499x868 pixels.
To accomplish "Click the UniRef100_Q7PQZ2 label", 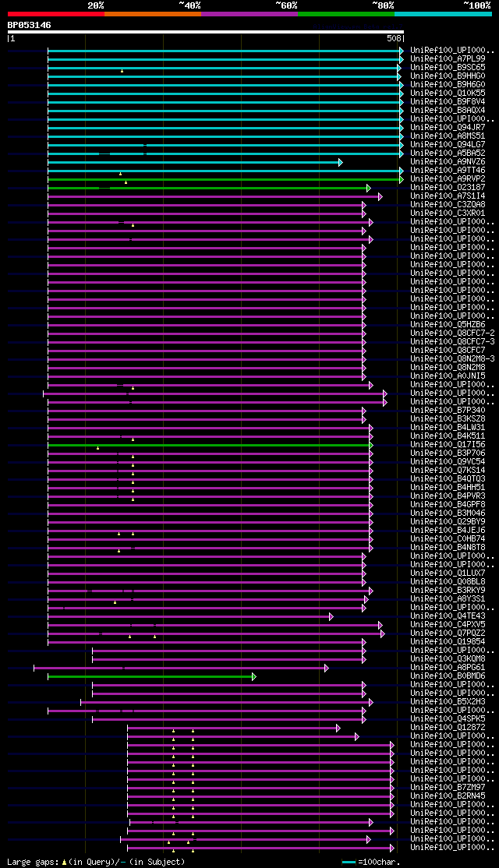I will tap(448, 633).
